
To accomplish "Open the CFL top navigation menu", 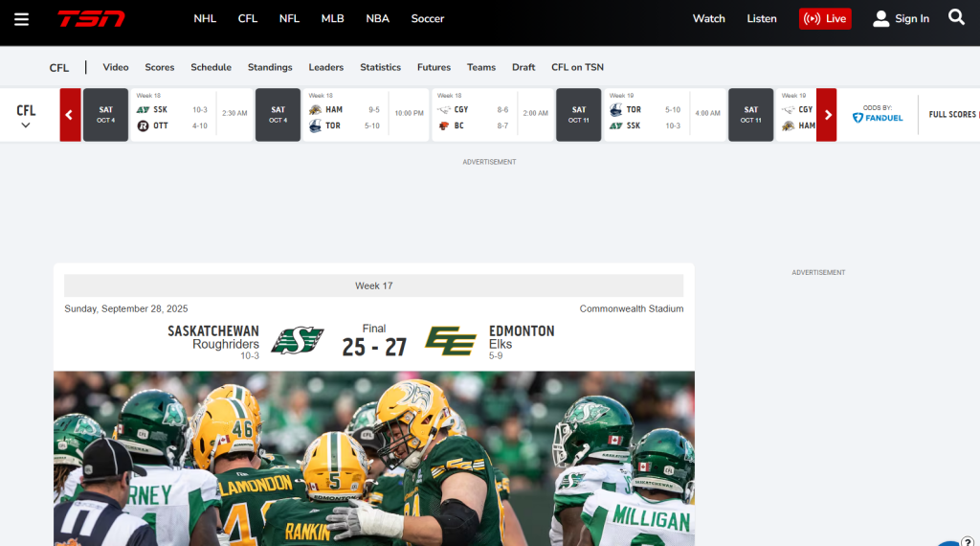I will 248,19.
